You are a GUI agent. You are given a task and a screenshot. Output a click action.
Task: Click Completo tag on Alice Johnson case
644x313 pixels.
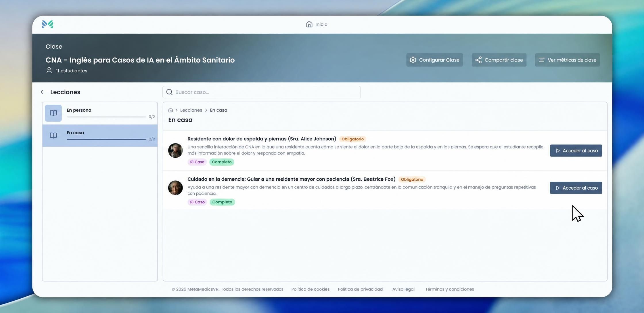coord(222,162)
